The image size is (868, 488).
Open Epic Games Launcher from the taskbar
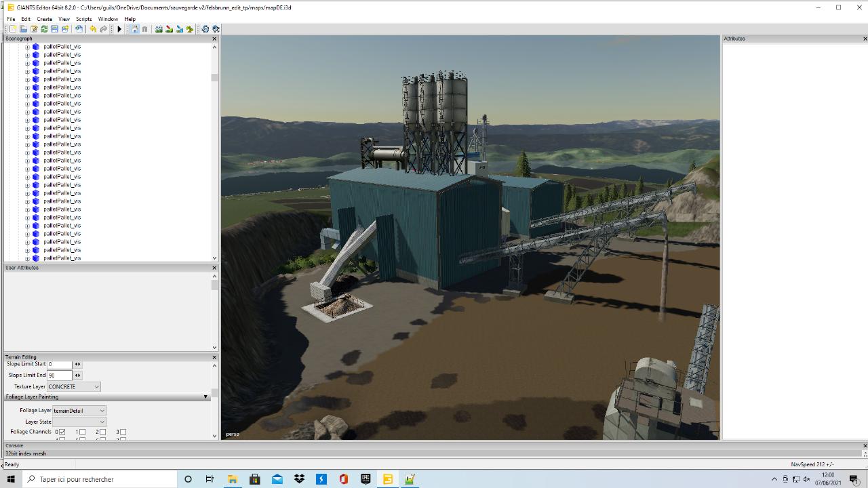point(366,479)
